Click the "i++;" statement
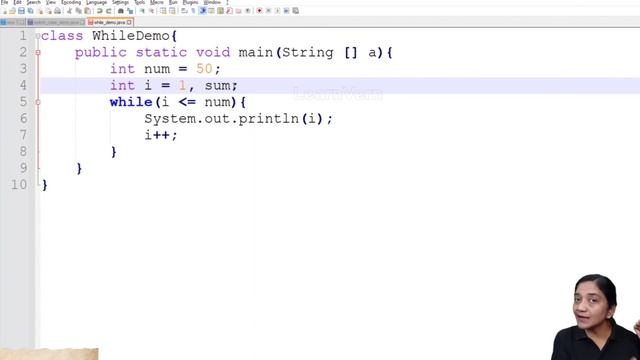Viewport: 640px width, 360px height. (x=161, y=135)
